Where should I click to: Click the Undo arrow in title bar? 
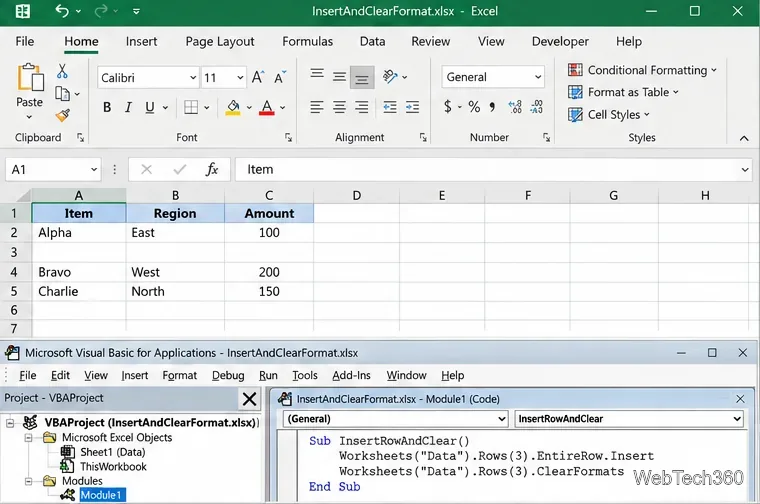tap(62, 11)
